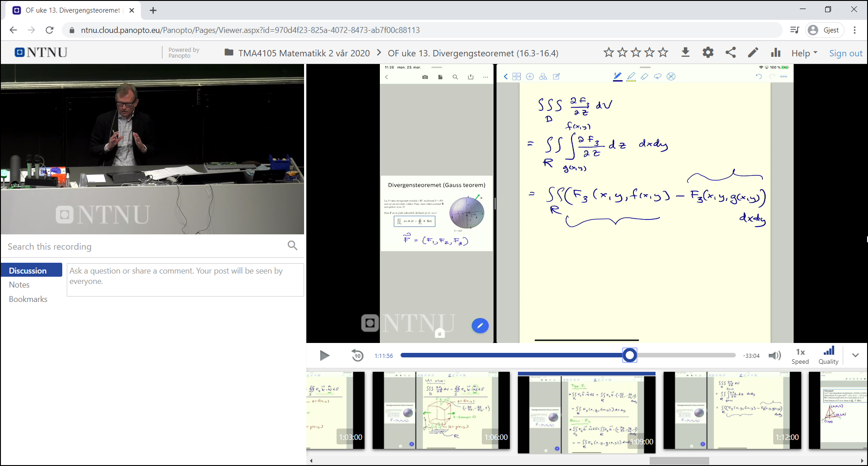Image resolution: width=868 pixels, height=466 pixels.
Task: Click the NTNU logo
Action: (x=41, y=52)
